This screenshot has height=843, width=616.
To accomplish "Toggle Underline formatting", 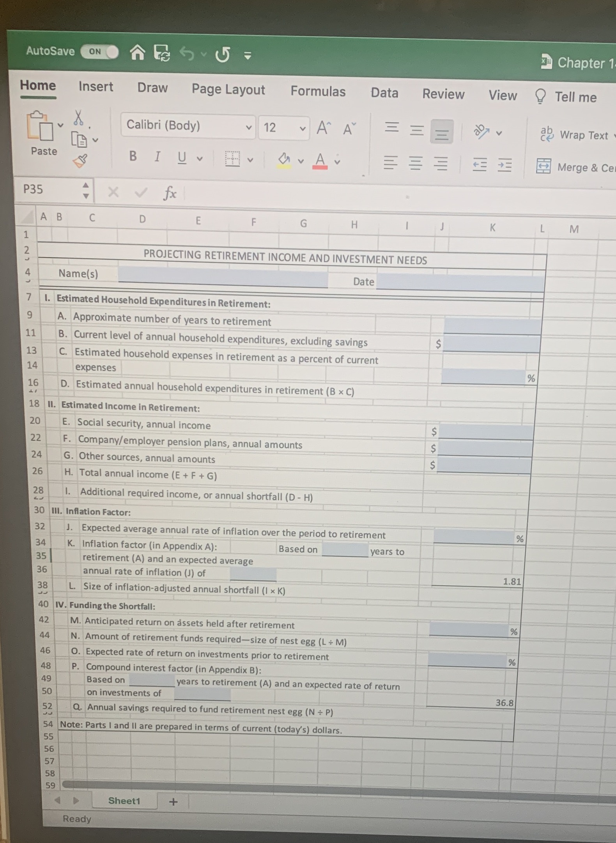I will [182, 158].
